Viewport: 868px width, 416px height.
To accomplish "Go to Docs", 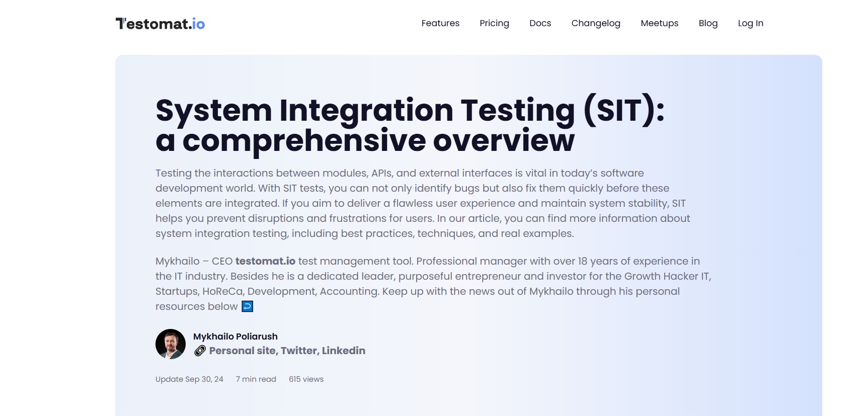I will [x=540, y=23].
